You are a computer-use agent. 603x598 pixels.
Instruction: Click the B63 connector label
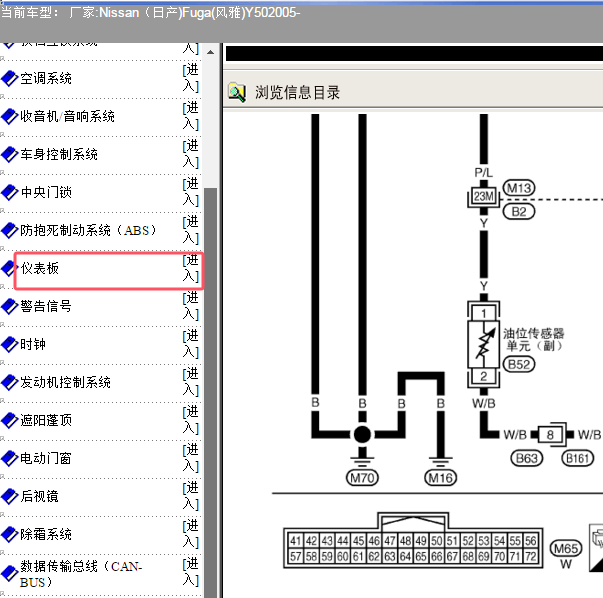point(526,458)
